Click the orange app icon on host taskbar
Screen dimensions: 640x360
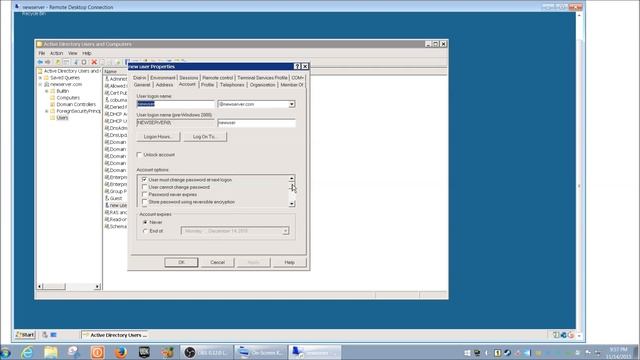point(98,352)
